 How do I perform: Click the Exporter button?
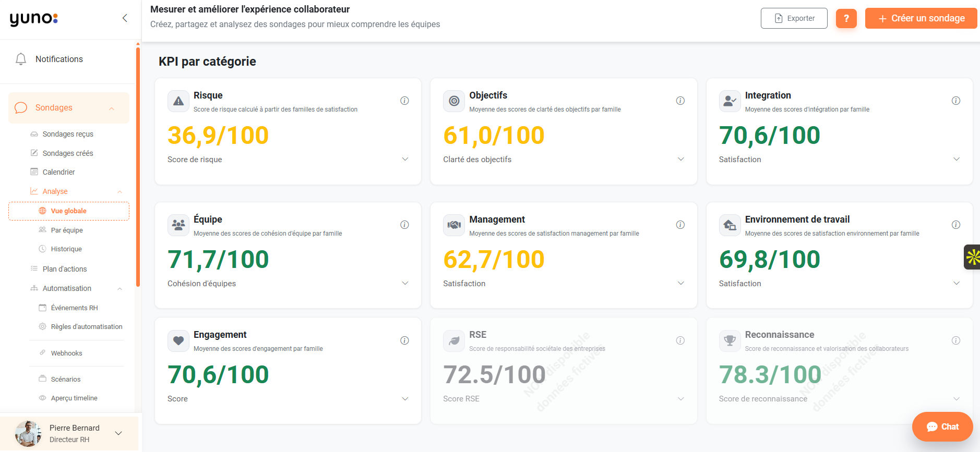(x=794, y=18)
